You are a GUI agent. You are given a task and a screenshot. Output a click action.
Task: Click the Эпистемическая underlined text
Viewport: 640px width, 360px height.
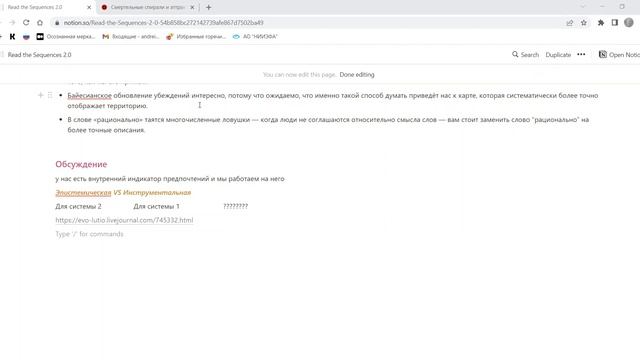tap(83, 193)
